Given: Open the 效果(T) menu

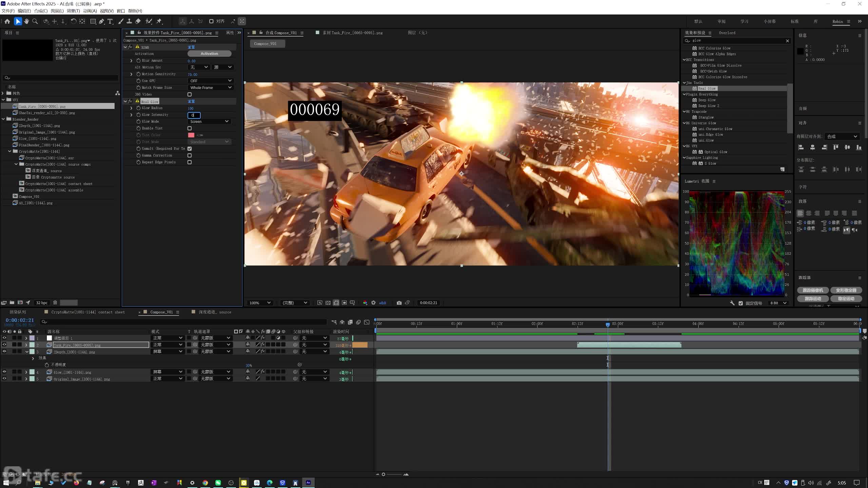Looking at the screenshot, I should (73, 11).
